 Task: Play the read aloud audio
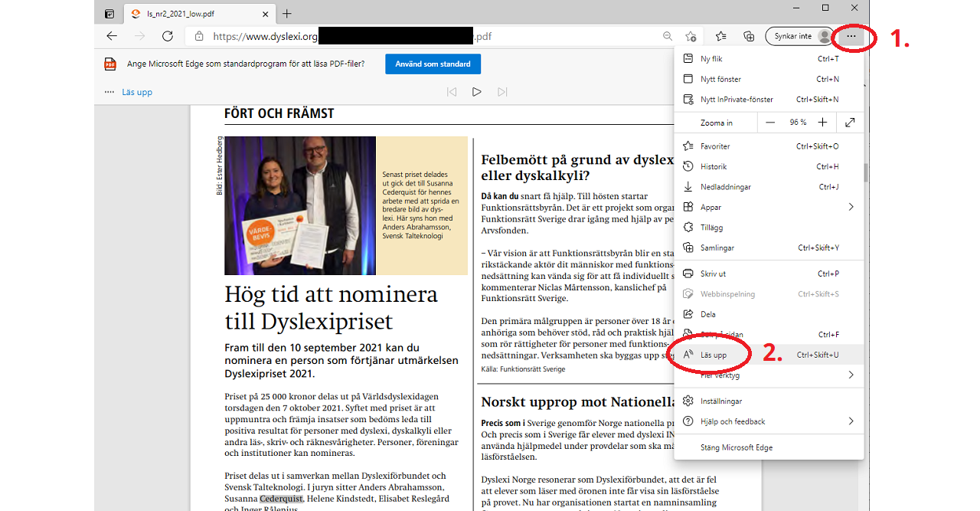476,92
